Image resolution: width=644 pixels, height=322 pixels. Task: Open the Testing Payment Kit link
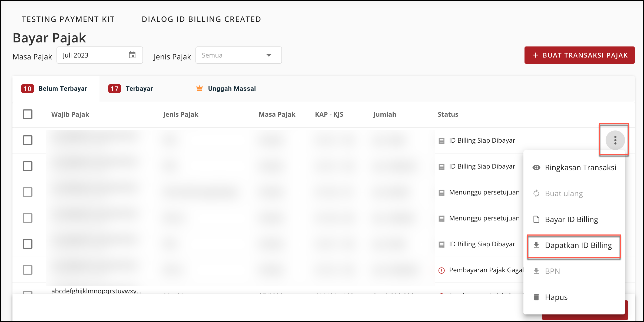coord(68,19)
